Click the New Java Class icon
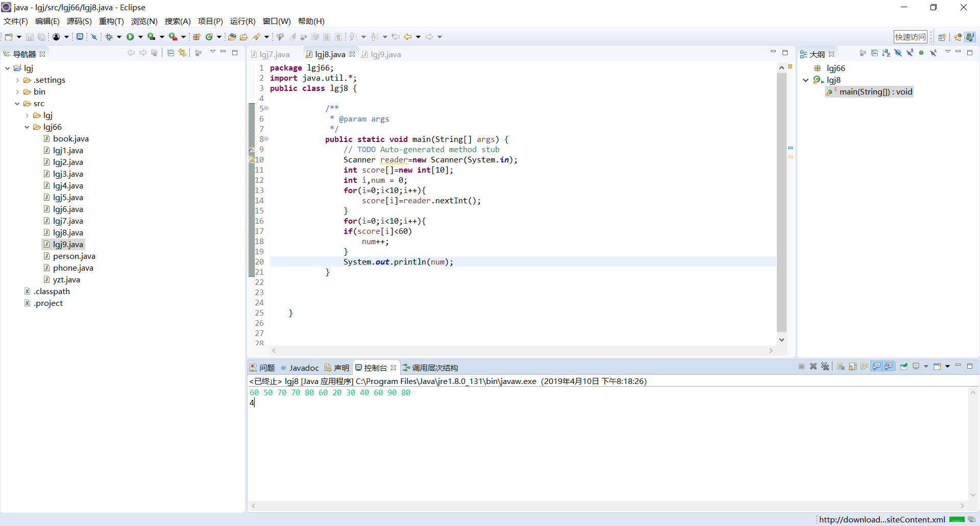 [x=209, y=37]
